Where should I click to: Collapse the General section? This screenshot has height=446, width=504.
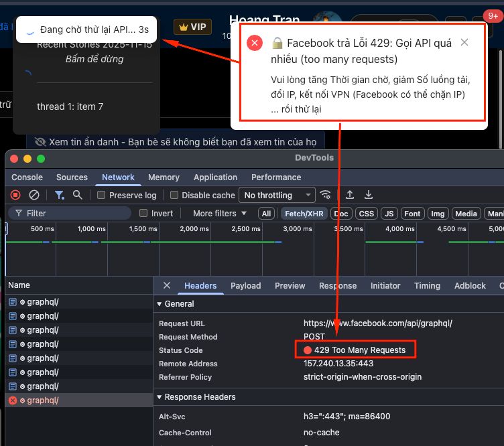click(x=176, y=304)
